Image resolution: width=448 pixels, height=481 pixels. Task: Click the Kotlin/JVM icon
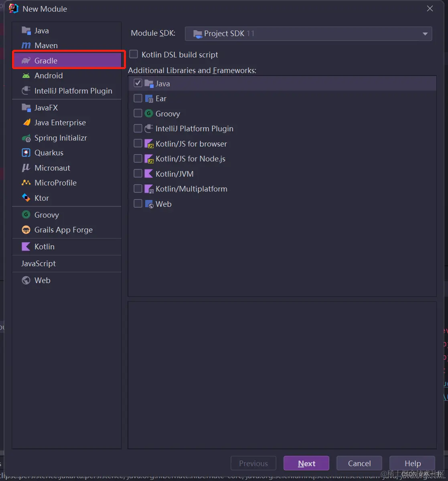149,173
